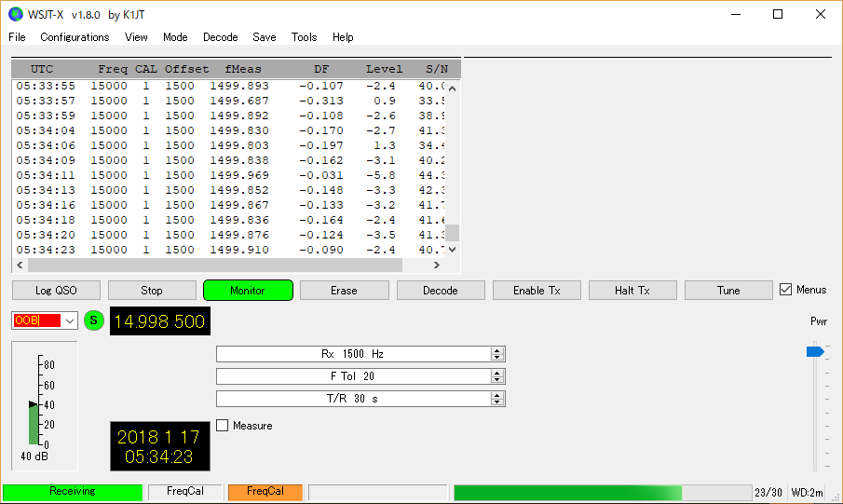Image resolution: width=843 pixels, height=504 pixels.
Task: Click the horizontal scrollbar left arrow
Action: pos(20,265)
